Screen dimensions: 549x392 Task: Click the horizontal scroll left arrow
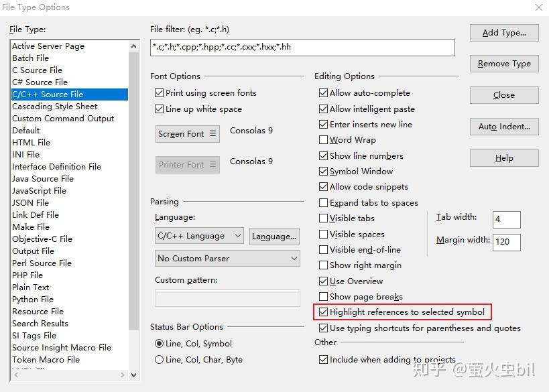[16, 375]
